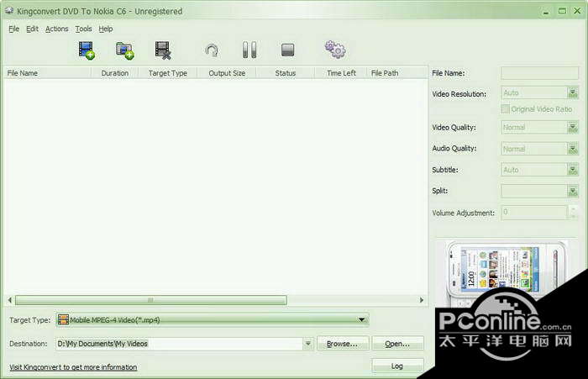This screenshot has height=379, width=588.
Task: Click the horizontal scrollbar thumb
Action: click(150, 300)
